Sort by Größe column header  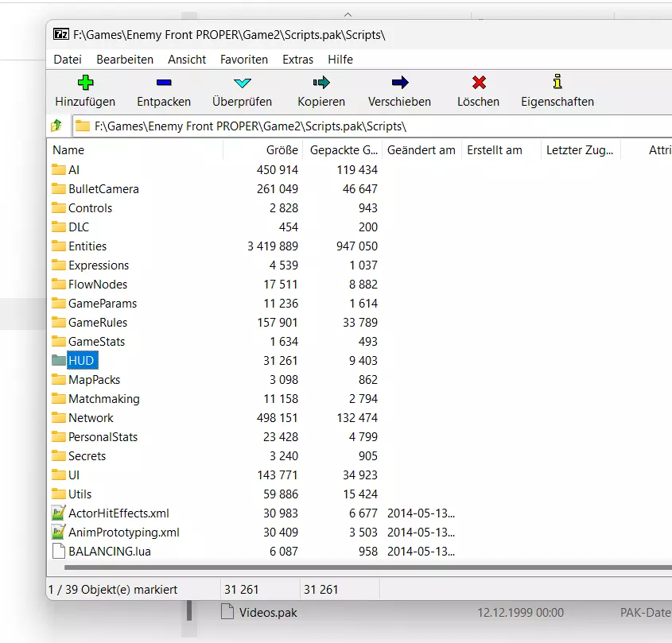[x=262, y=150]
